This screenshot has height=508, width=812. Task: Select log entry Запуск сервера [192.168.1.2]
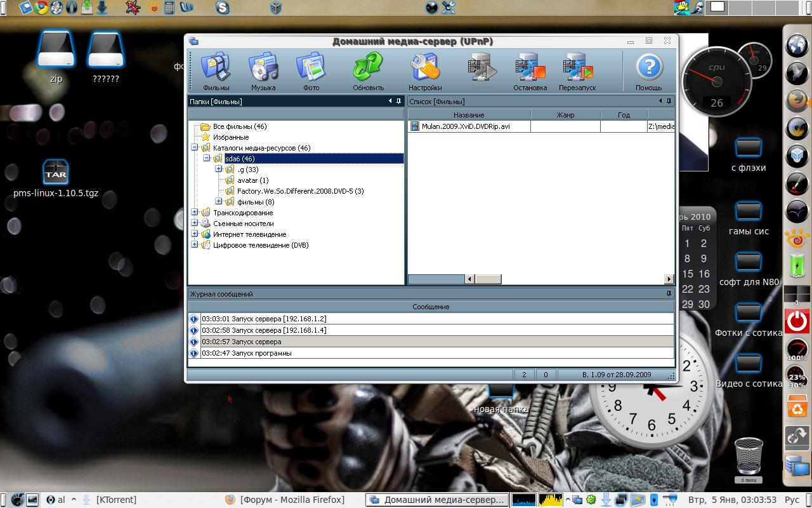tap(264, 319)
